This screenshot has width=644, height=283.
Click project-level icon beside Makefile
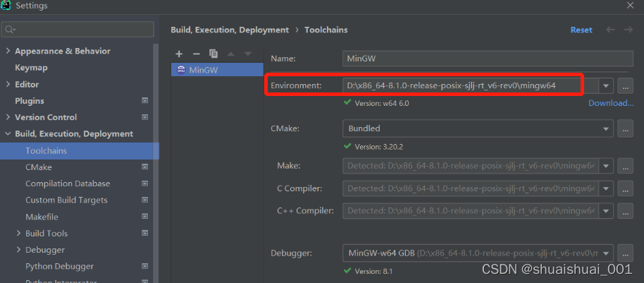144,217
